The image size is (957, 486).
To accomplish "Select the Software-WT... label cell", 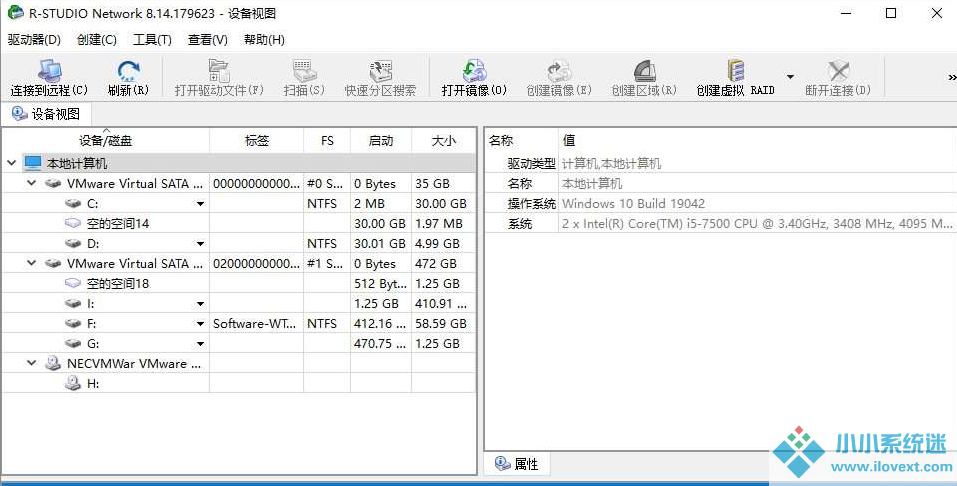I will [x=256, y=324].
